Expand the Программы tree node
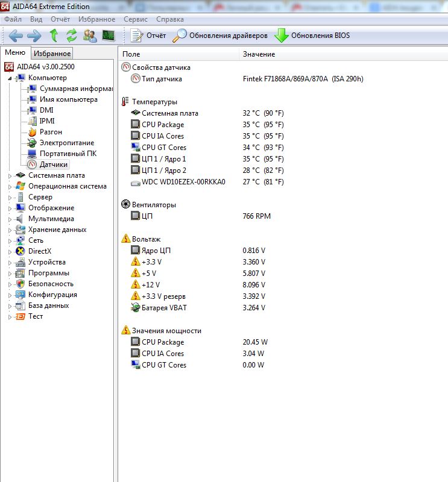448x482 pixels. coord(10,274)
